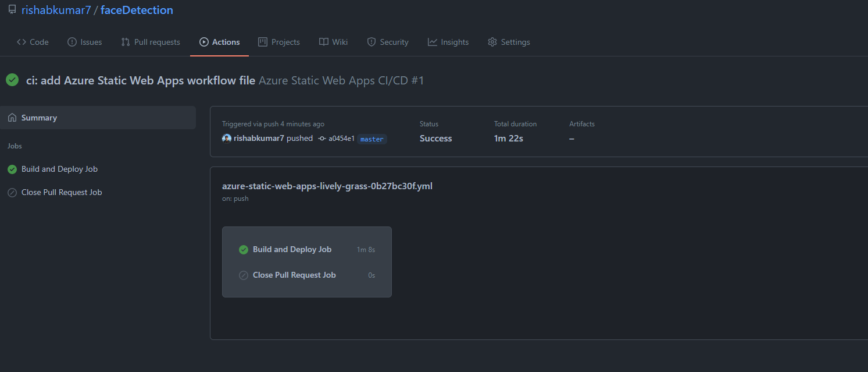Open rishabkumar7 pusher link
Image resolution: width=868 pixels, height=372 pixels.
pos(259,139)
